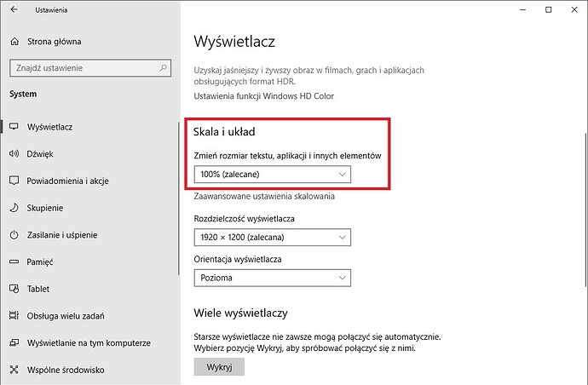This screenshot has height=385, width=588.
Task: Click the search magnifier icon
Action: (163, 68)
